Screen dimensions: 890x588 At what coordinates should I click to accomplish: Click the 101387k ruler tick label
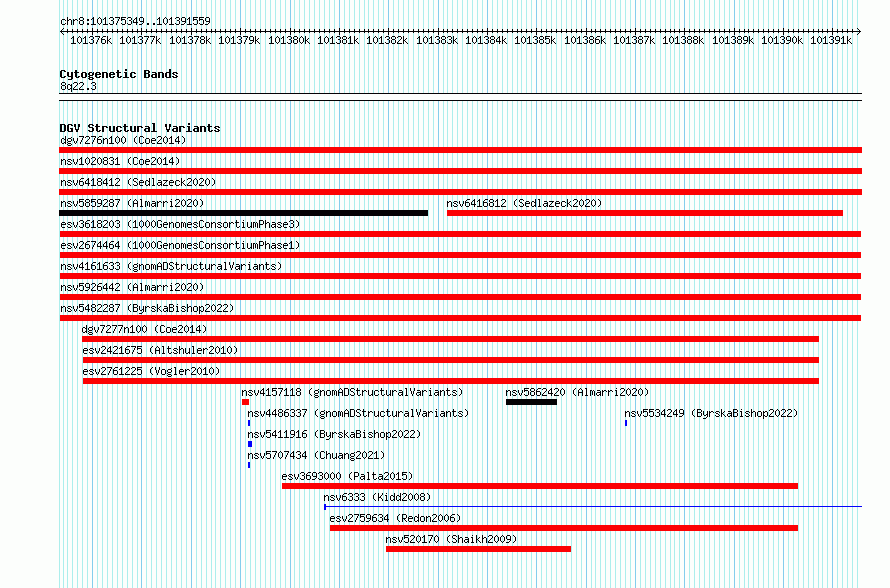(x=634, y=40)
